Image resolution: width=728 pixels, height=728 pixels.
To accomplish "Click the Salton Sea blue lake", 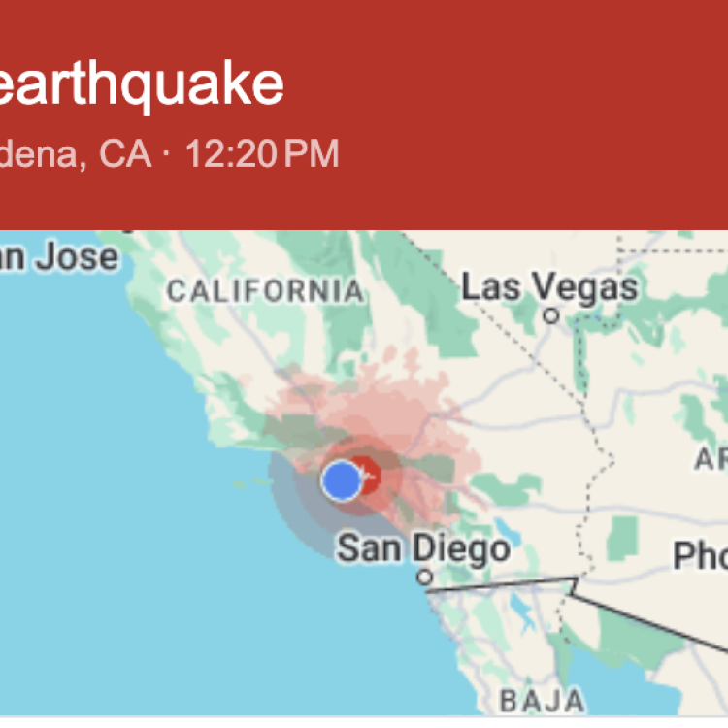I will tap(504, 530).
